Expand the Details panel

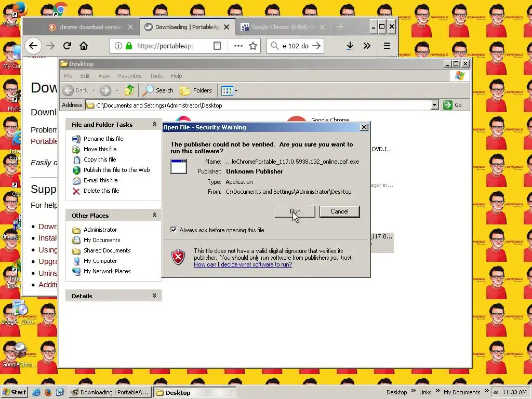click(x=154, y=296)
